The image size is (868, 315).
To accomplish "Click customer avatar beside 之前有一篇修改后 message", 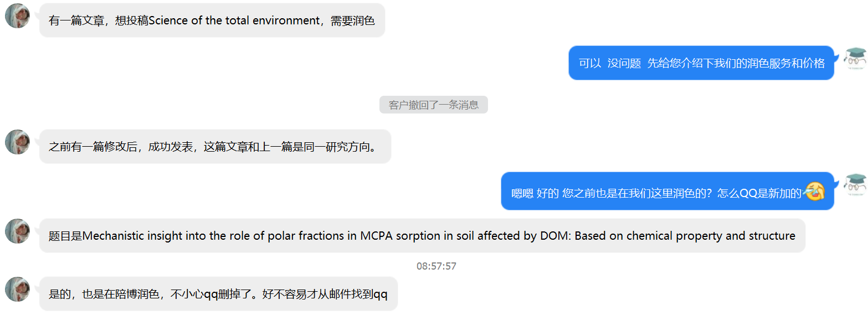I will tap(17, 142).
